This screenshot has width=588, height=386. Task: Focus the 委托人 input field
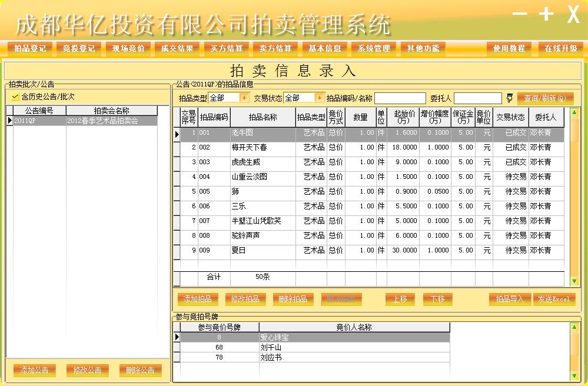[x=478, y=98]
